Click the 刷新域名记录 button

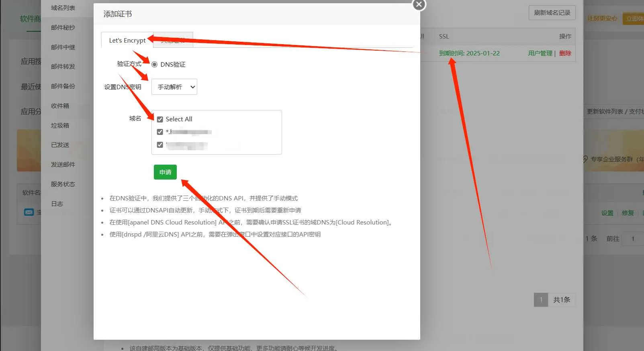point(552,13)
